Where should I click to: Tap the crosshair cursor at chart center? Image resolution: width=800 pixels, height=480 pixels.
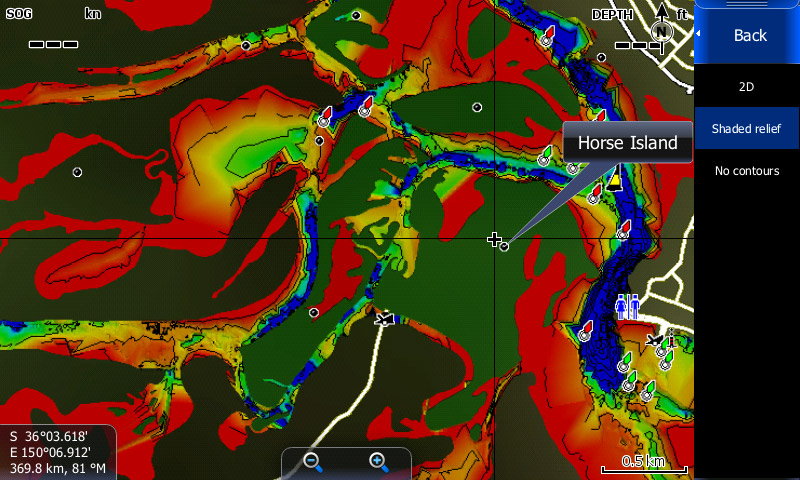(494, 239)
